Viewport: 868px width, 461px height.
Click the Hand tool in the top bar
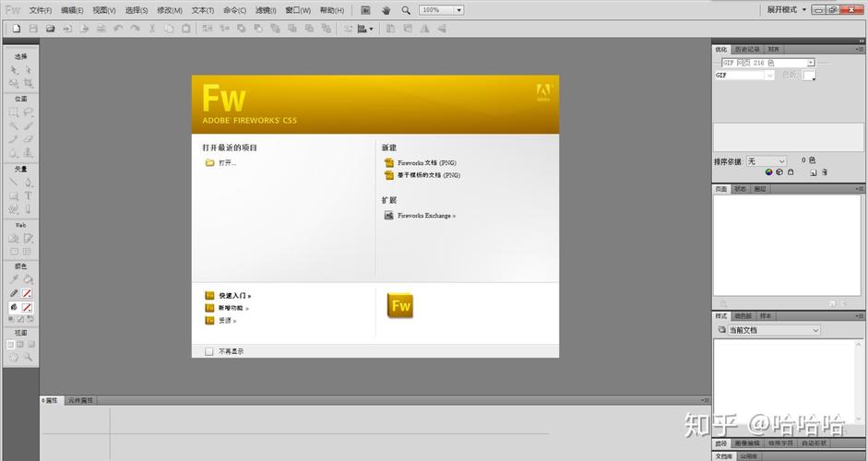(386, 10)
